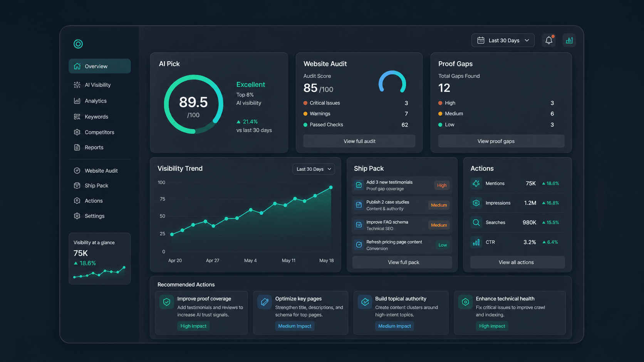Viewport: 644px width, 362px height.
Task: Click the Ship Pack box icon in sidebar
Action: point(77,185)
